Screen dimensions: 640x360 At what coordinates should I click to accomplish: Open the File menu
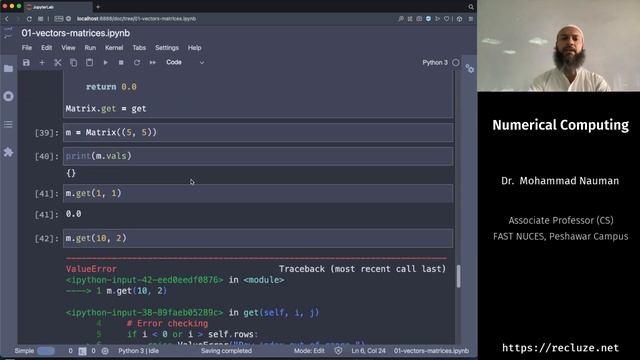[x=27, y=48]
